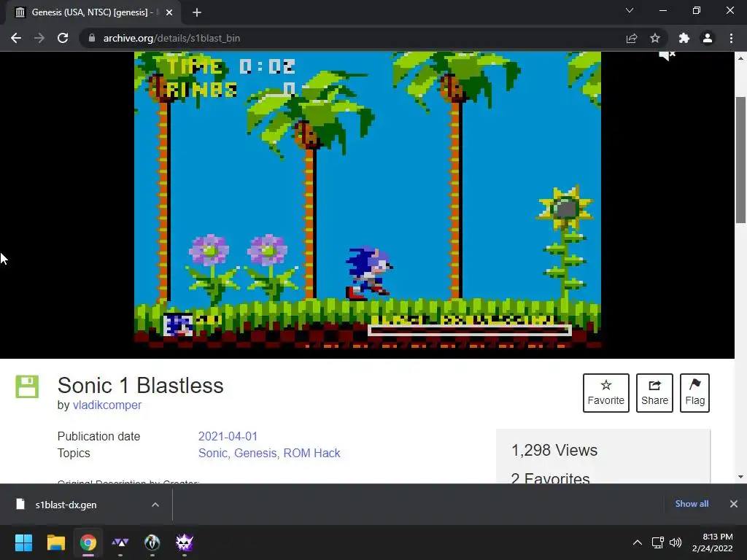Open the network status tray icon

(658, 542)
